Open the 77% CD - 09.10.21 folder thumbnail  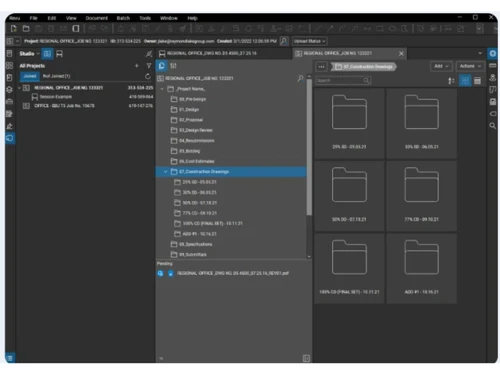tap(422, 196)
